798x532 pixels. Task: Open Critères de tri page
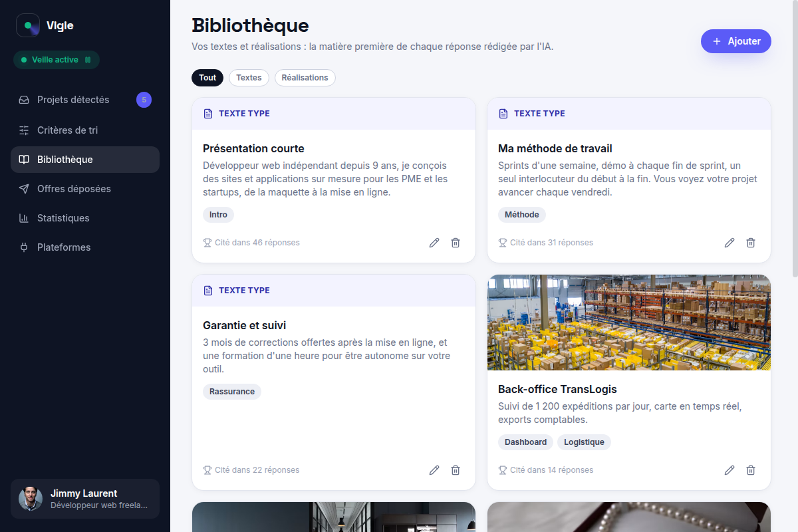[85, 130]
